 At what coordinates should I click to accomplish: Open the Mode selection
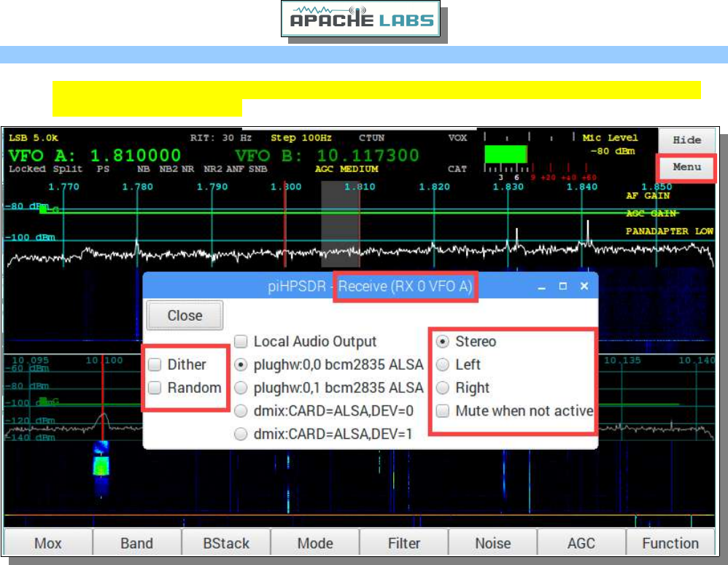pos(315,542)
